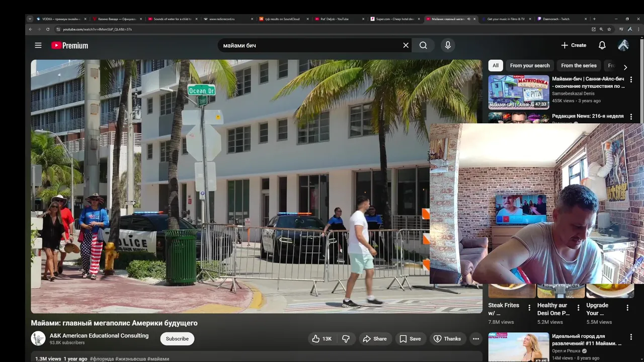This screenshot has width=644, height=362.
Task: Open the account avatar menu
Action: [x=623, y=45]
